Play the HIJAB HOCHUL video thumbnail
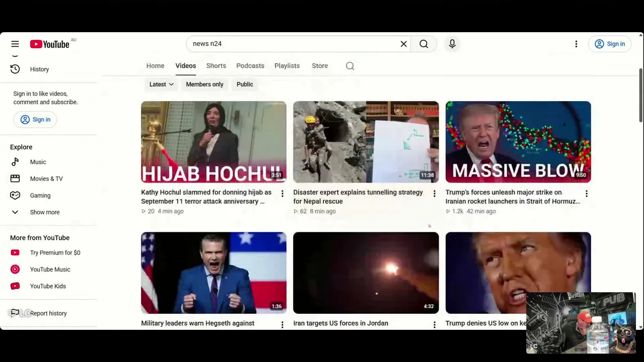644x362 pixels. (x=214, y=142)
